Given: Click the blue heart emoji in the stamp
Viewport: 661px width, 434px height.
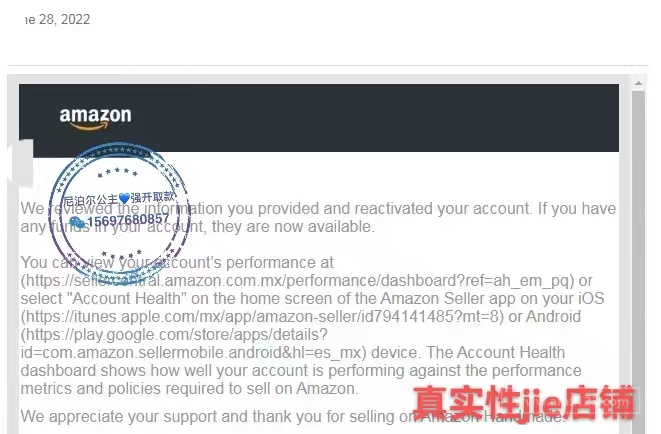Looking at the screenshot, I should click(124, 198).
